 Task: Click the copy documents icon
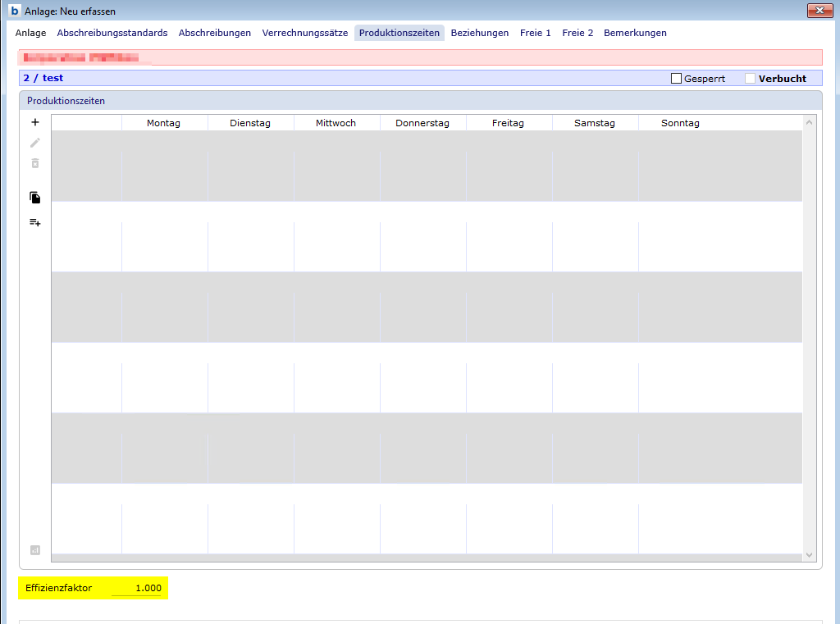pos(35,198)
